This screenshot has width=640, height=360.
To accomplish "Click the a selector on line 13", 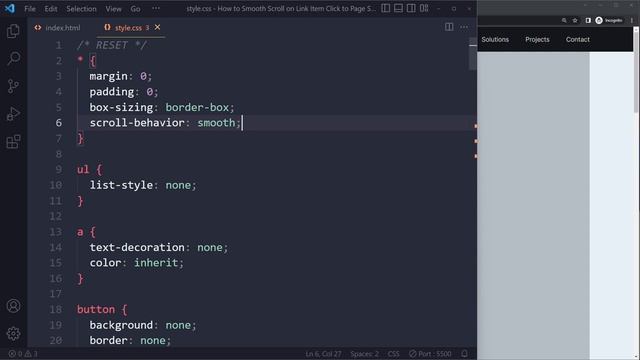I will 80,232.
